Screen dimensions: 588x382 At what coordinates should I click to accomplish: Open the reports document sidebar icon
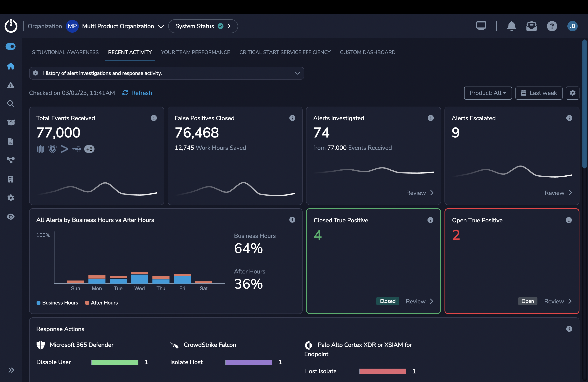(11, 141)
